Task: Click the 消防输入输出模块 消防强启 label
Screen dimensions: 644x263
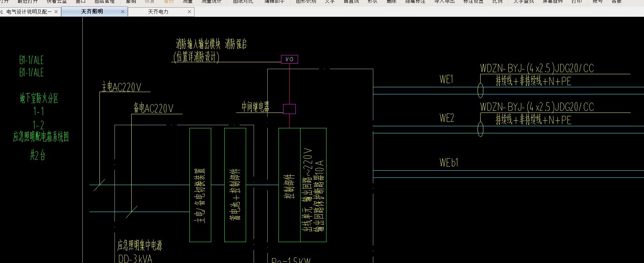Action: [211, 44]
